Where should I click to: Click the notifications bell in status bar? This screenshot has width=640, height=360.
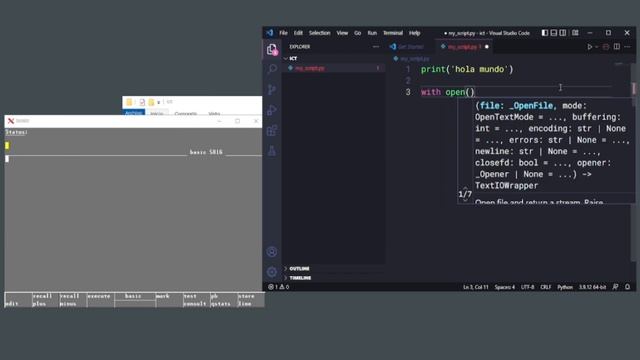(627, 287)
